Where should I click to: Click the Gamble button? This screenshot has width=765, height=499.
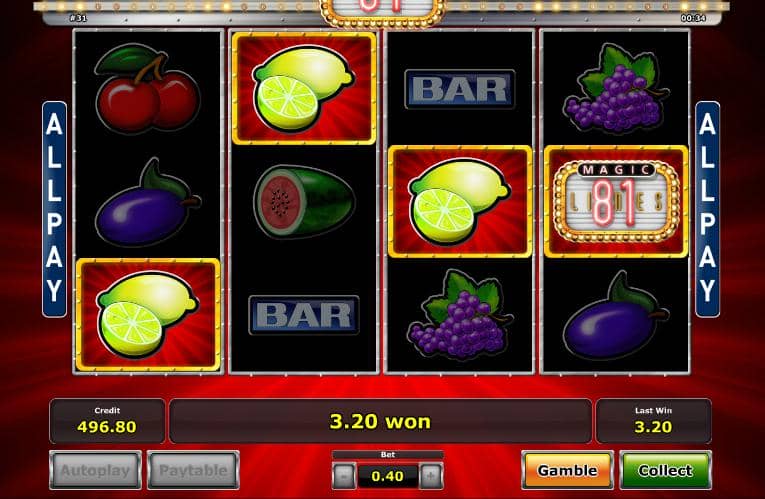(567, 470)
